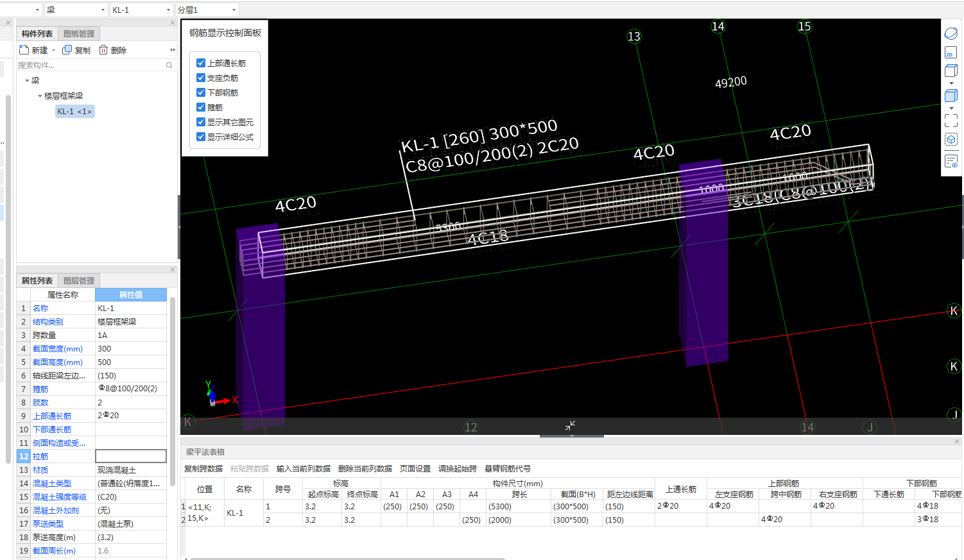Click the 新建 new component icon

pos(24,50)
